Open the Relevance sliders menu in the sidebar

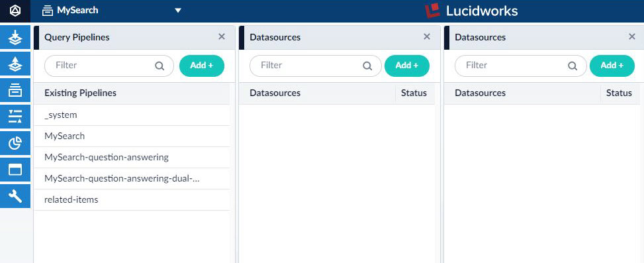click(x=15, y=117)
